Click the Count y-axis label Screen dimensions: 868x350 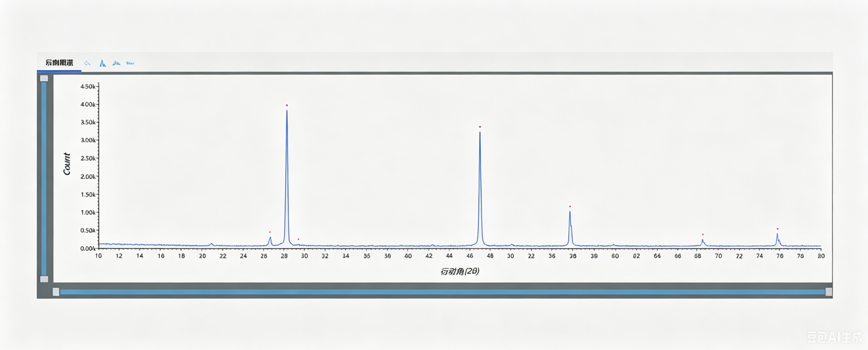coord(67,164)
